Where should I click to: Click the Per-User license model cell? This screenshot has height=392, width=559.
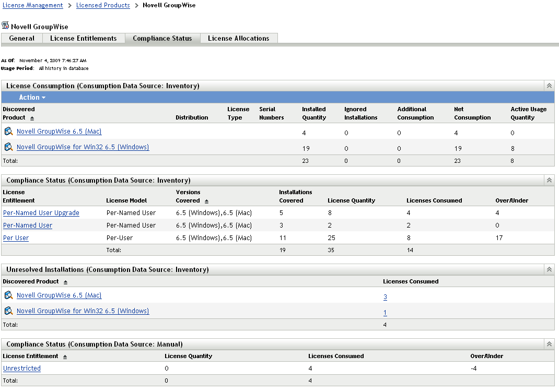tap(120, 238)
